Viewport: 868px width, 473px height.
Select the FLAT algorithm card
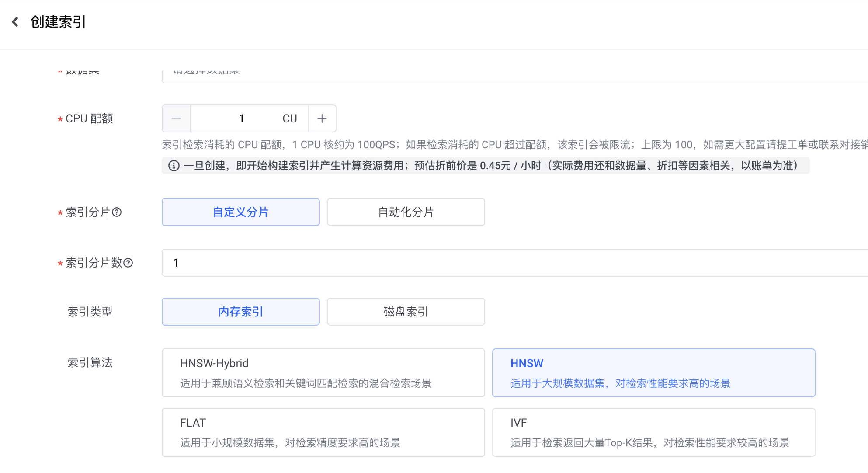point(323,432)
